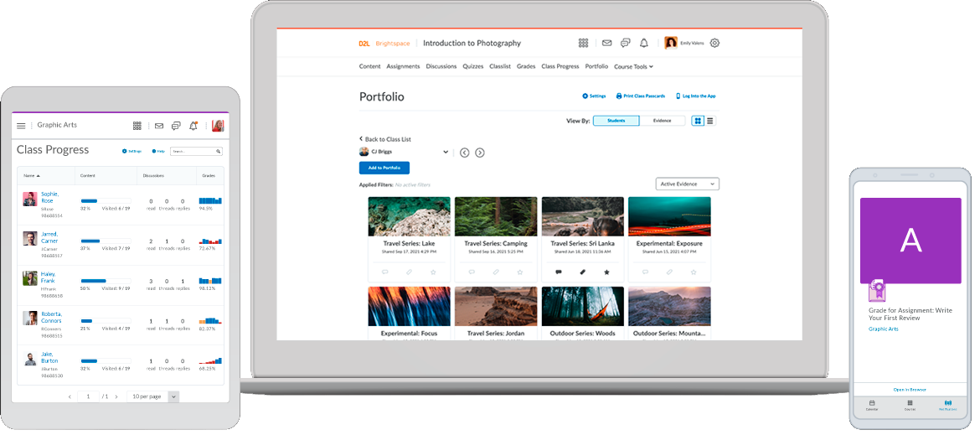
Task: Click the D2L Brightspace logo
Action: 384,44
